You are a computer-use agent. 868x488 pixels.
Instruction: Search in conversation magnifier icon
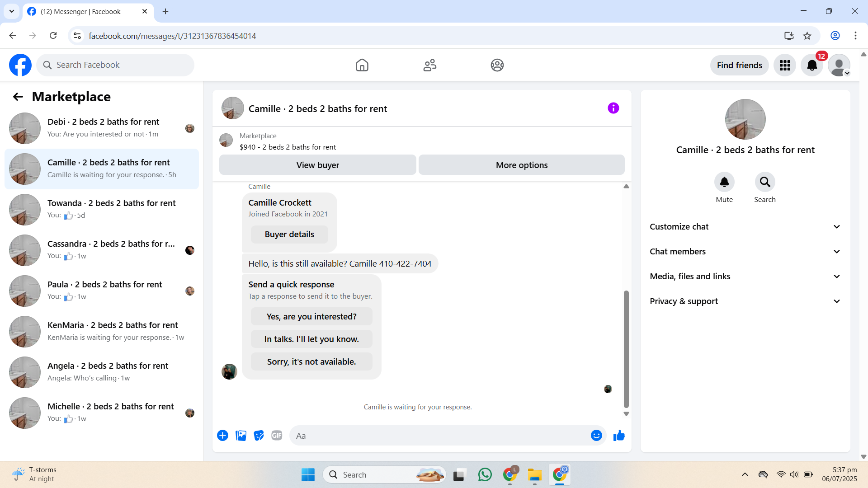(x=765, y=182)
